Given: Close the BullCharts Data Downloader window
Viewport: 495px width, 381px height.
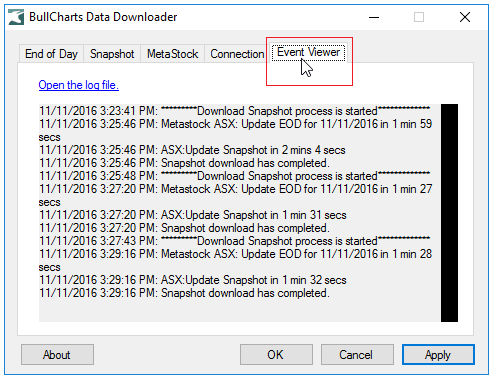Looking at the screenshot, I should [x=465, y=17].
